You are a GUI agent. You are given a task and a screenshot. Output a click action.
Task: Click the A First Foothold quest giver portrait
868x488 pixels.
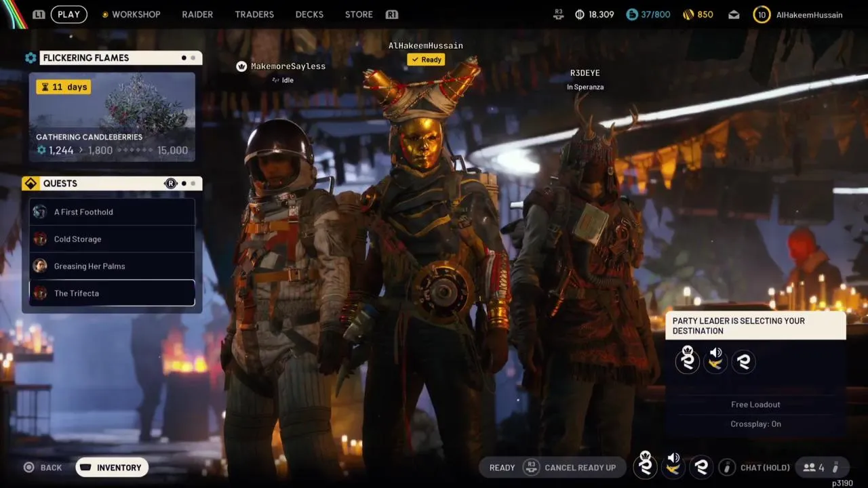point(40,212)
